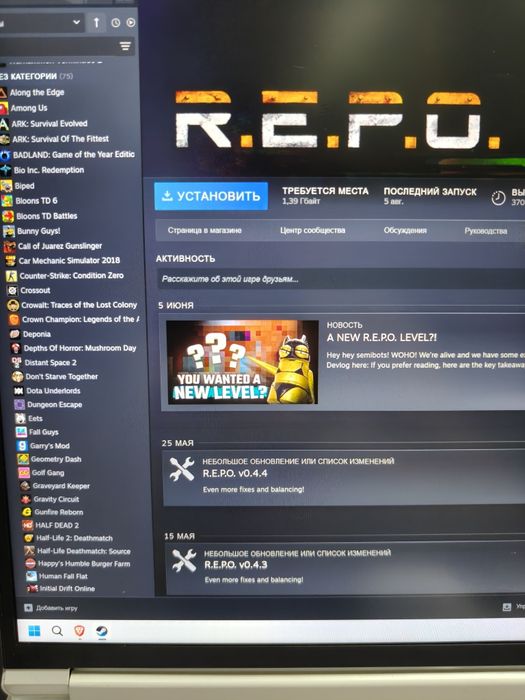Select Happy's Humble Burger Farm
This screenshot has height=700, width=525.
(83, 564)
